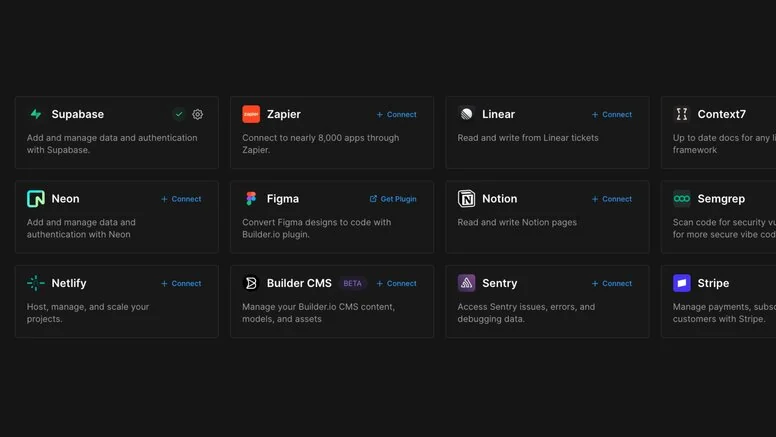Click the Netlify logo icon
776x437 pixels.
coord(36,283)
